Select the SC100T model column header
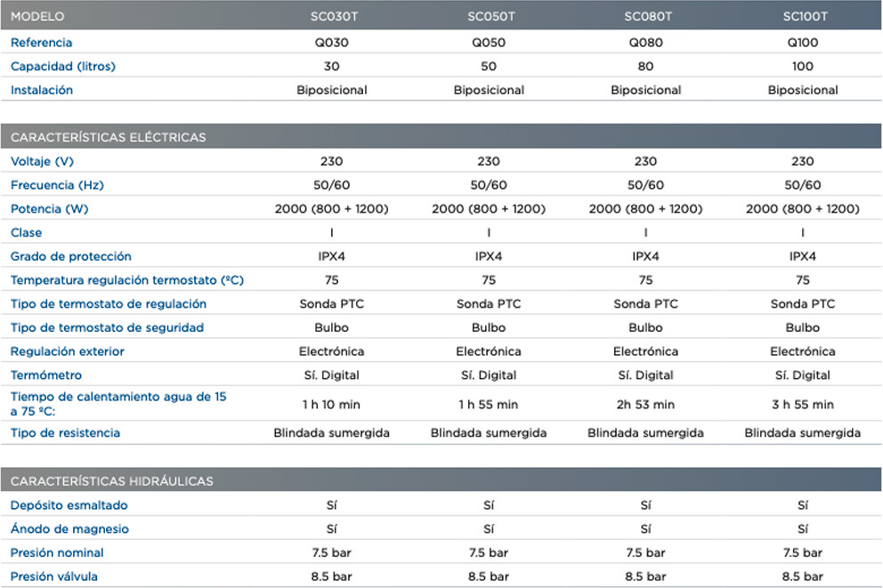The width and height of the screenshot is (883, 588). tap(805, 16)
